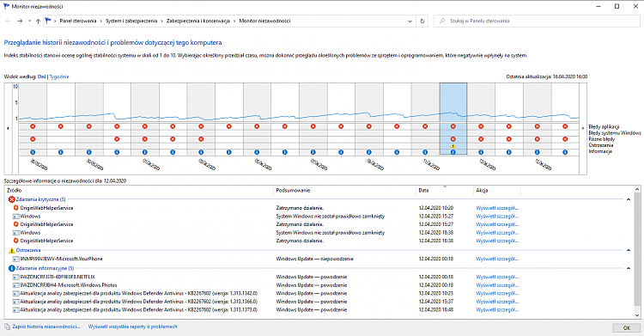This screenshot has height=336, width=644.
Task: Click Monitor niezawodności breadcrumb
Action: click(264, 21)
